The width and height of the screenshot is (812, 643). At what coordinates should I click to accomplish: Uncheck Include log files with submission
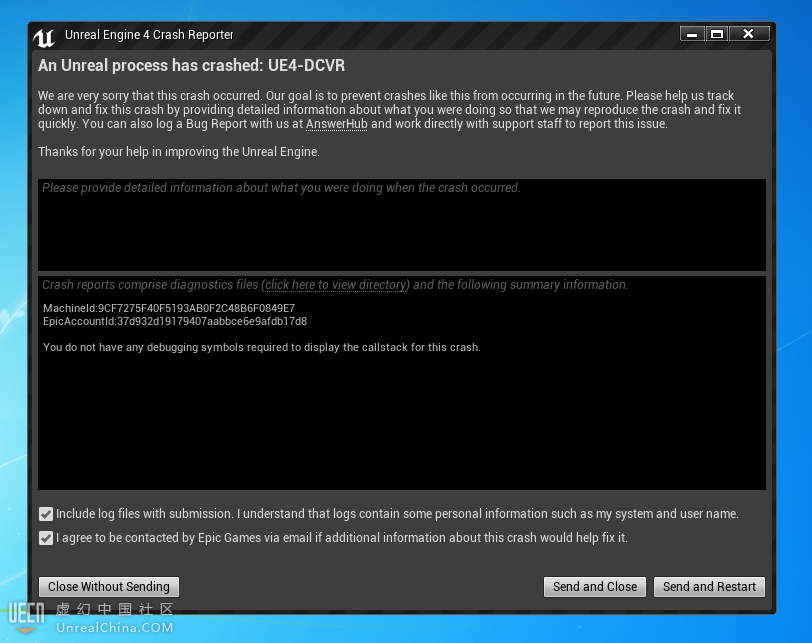point(46,514)
